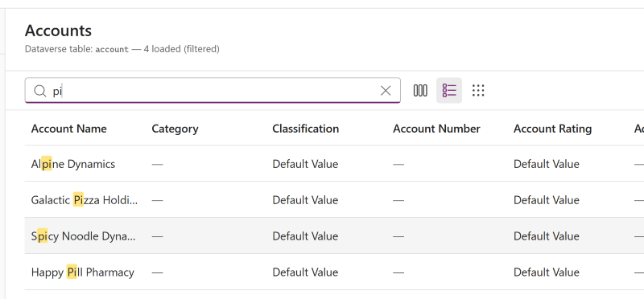Viewport: 644px width, 299px height.
Task: Click the search magnifier icon
Action: [x=39, y=91]
